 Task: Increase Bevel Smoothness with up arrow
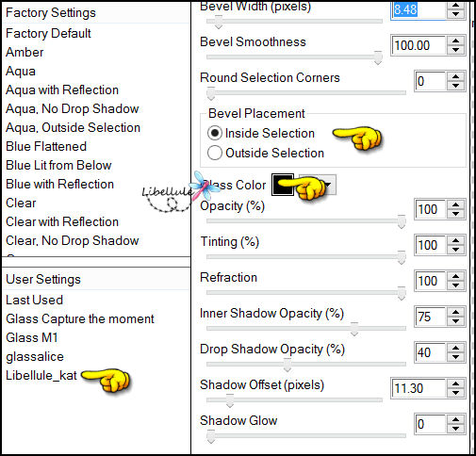click(455, 41)
